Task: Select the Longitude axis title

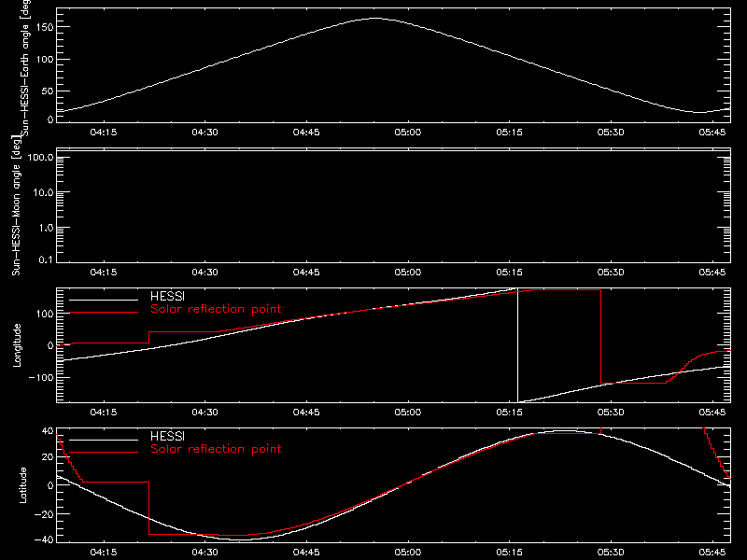Action: point(17,345)
